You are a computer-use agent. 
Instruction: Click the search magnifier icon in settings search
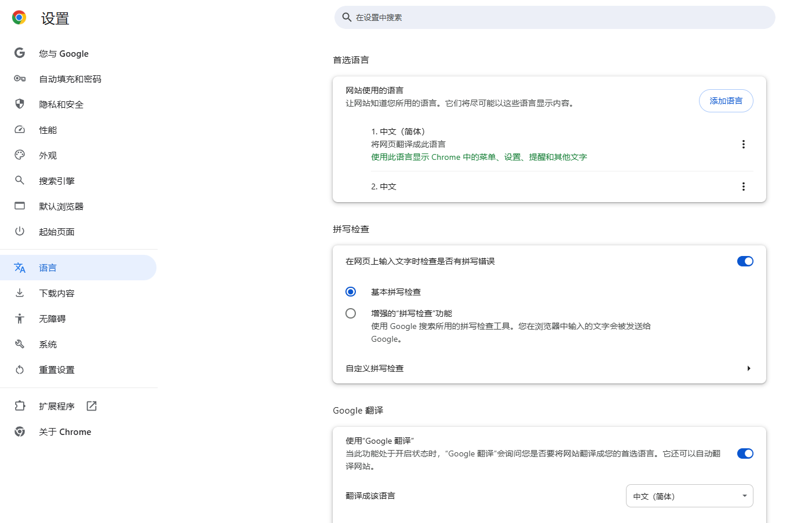pyautogui.click(x=347, y=17)
